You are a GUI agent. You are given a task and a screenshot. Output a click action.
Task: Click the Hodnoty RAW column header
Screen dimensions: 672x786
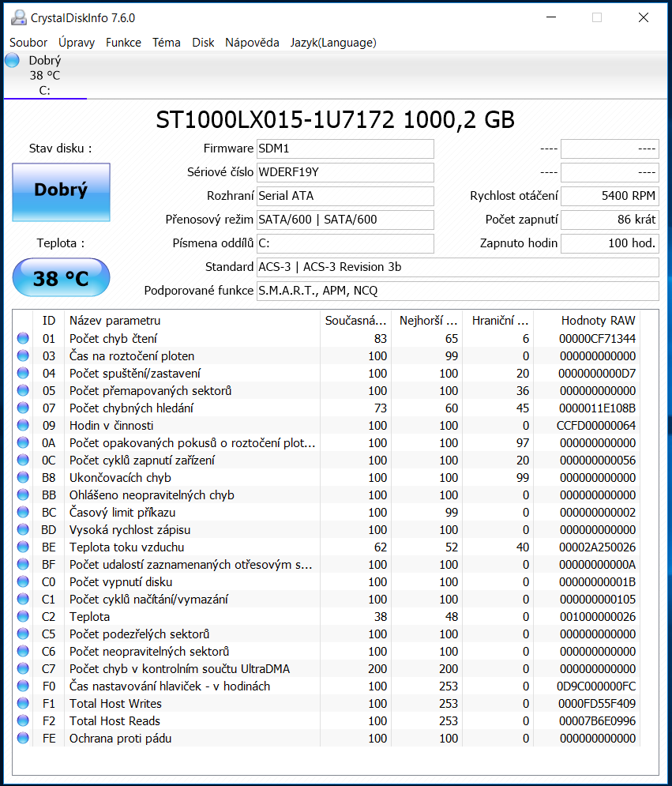588,320
